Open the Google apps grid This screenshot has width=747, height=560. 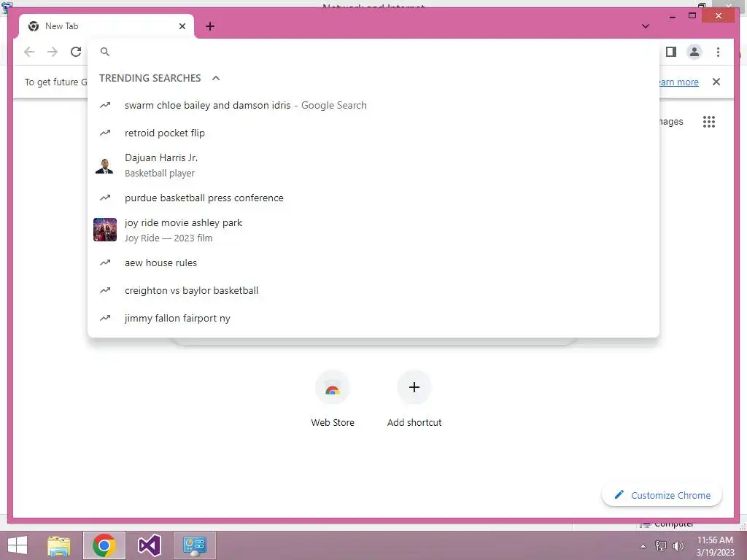pos(709,122)
